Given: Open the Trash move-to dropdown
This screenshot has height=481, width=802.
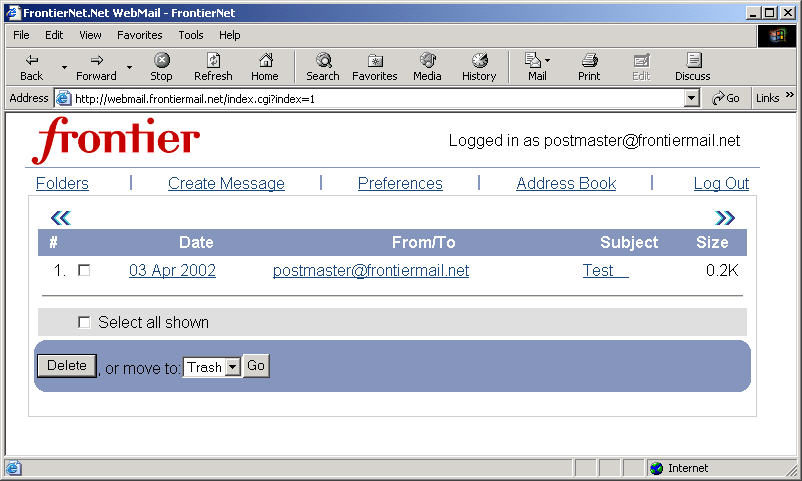Looking at the screenshot, I should pos(212,367).
